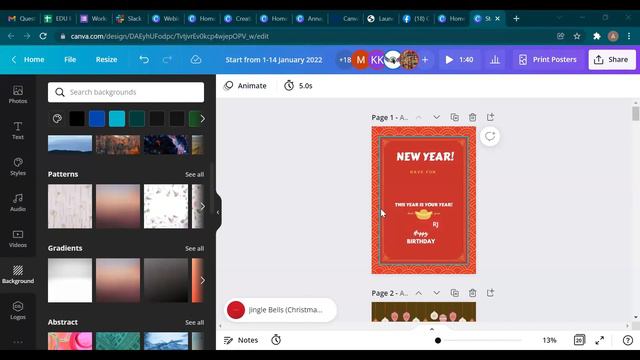The width and height of the screenshot is (640, 360).
Task: Select the Jingle Bells audio track chip
Action: point(280,310)
